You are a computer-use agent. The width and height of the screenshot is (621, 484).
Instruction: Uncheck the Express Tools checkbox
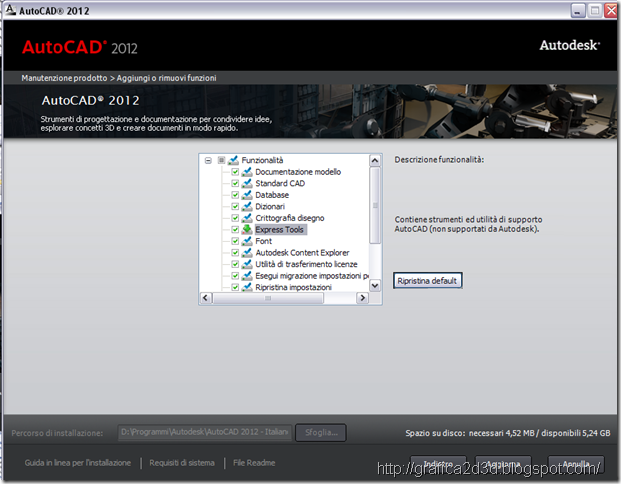235,230
